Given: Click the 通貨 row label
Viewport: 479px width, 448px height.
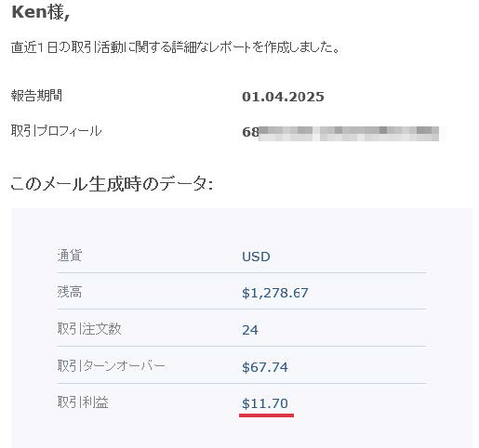Looking at the screenshot, I should 70,256.
